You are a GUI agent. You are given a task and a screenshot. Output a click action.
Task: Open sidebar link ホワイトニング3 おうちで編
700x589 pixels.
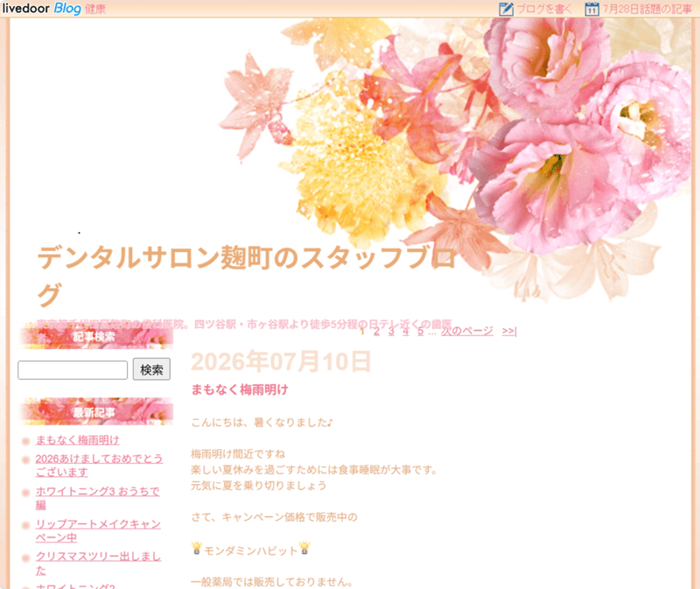click(97, 498)
